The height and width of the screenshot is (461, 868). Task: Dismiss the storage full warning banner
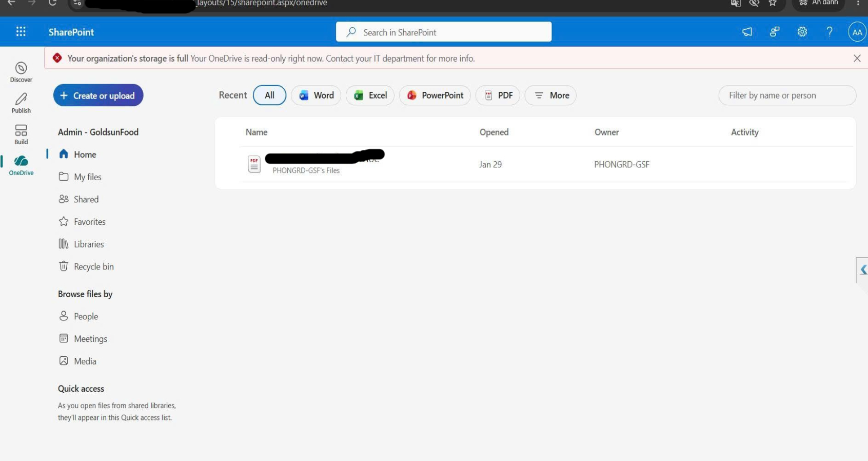[857, 59]
